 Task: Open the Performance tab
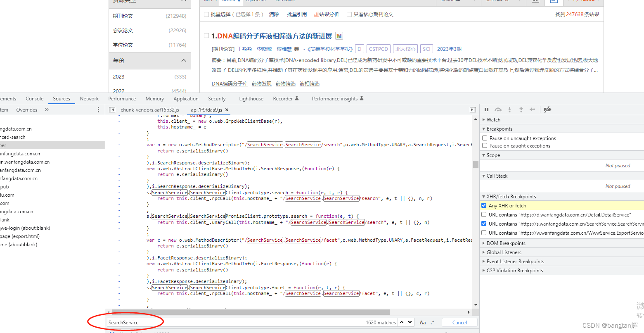point(122,99)
